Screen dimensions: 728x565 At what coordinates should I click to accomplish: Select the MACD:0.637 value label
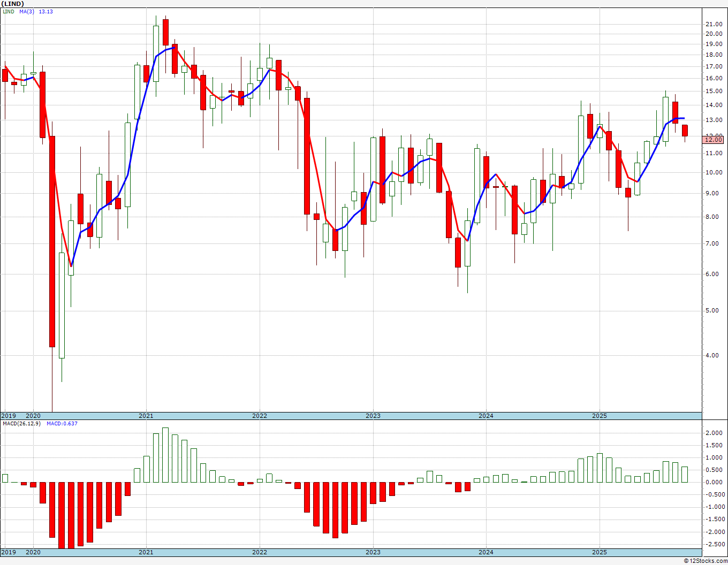point(62,424)
